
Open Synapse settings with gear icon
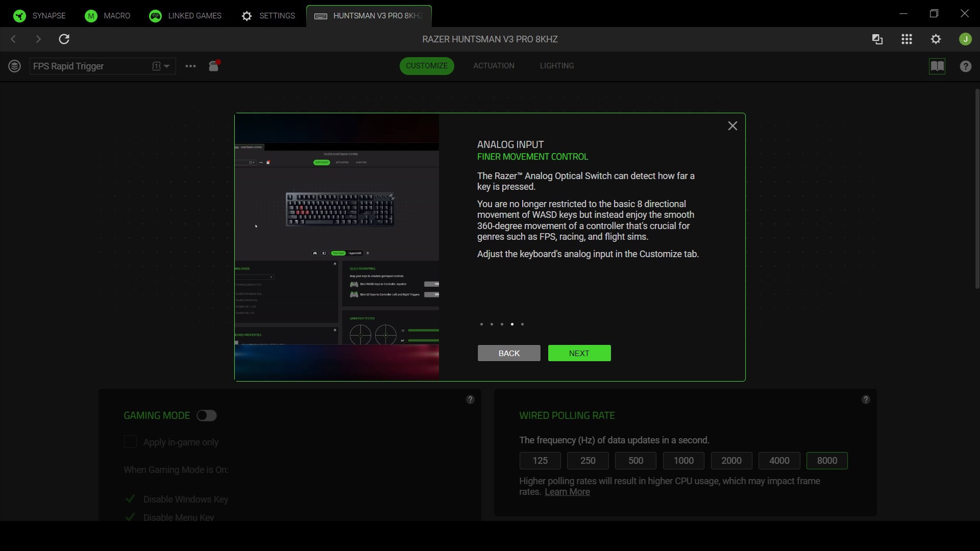(x=936, y=39)
